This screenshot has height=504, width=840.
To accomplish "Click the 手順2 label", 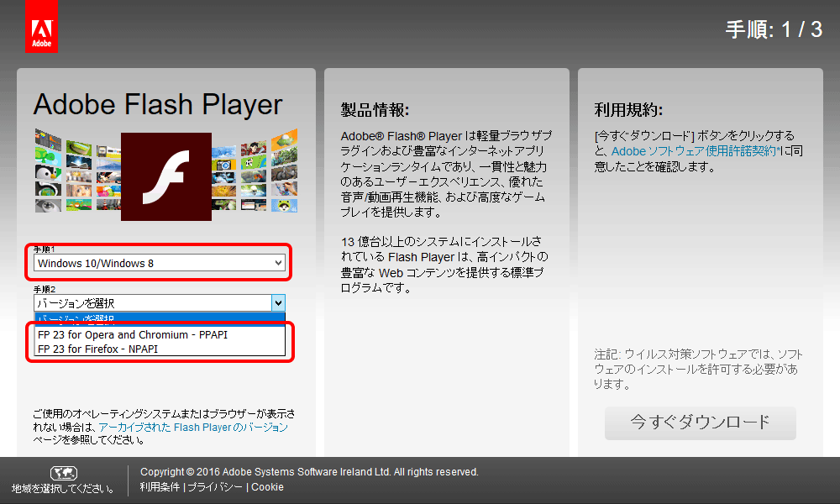I will point(45,289).
